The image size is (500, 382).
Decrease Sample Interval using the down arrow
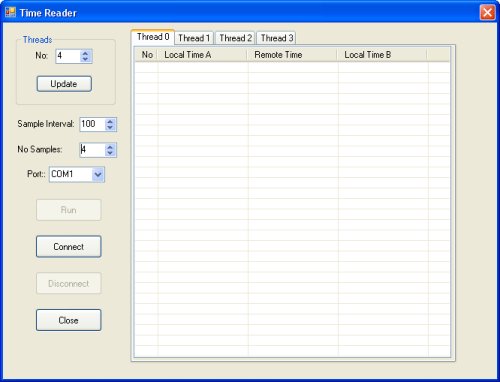point(110,127)
